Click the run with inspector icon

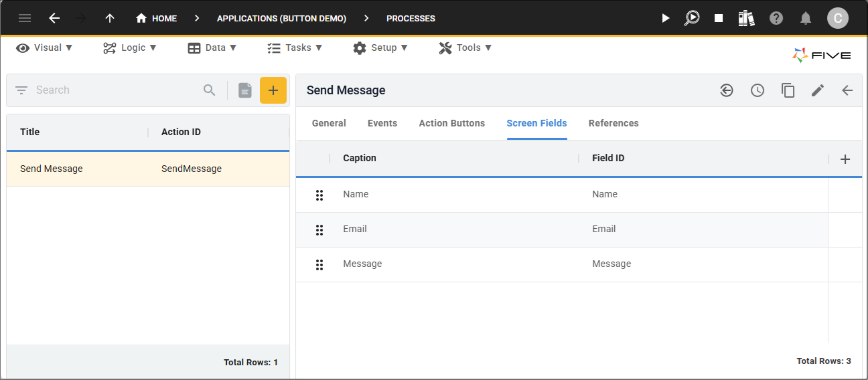tap(692, 18)
